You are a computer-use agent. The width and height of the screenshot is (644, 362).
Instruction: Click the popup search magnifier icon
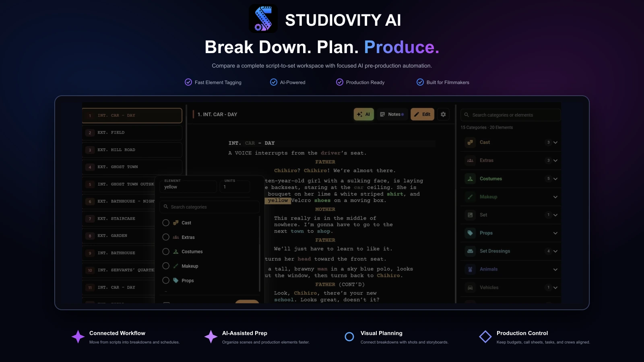coord(166,207)
